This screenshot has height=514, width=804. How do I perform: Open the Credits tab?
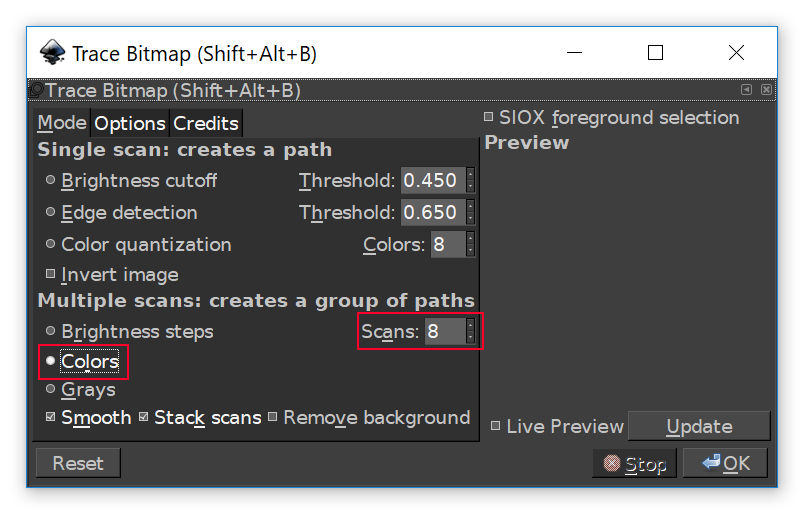pyautogui.click(x=206, y=123)
